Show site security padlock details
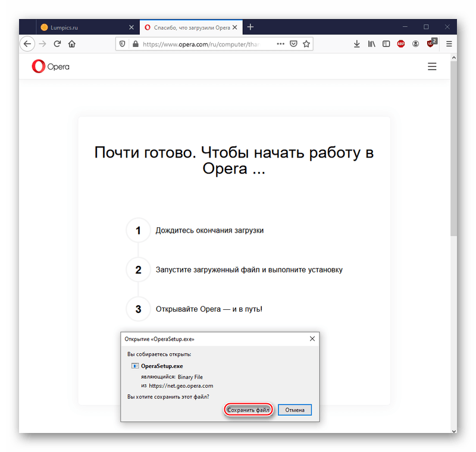Screen dimensions: 476x452 136,44
